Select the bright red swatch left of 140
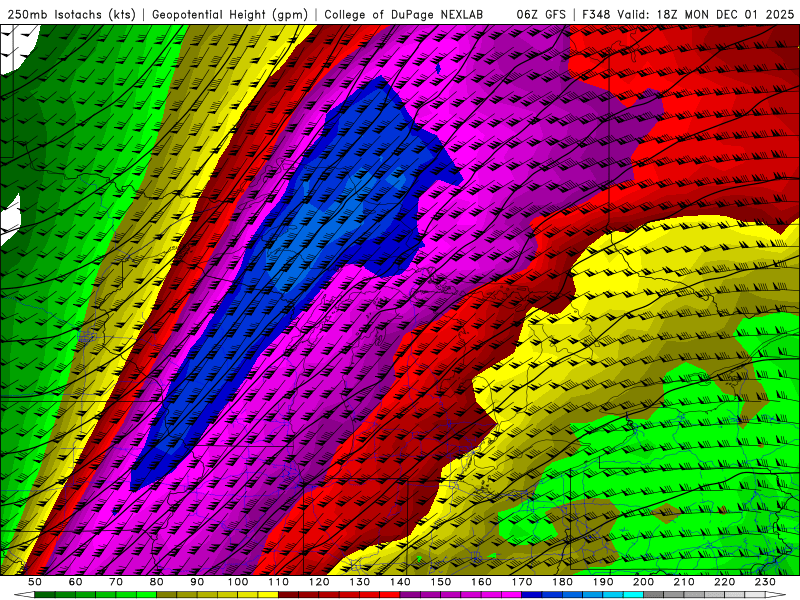This screenshot has width=800, height=600. [x=390, y=595]
